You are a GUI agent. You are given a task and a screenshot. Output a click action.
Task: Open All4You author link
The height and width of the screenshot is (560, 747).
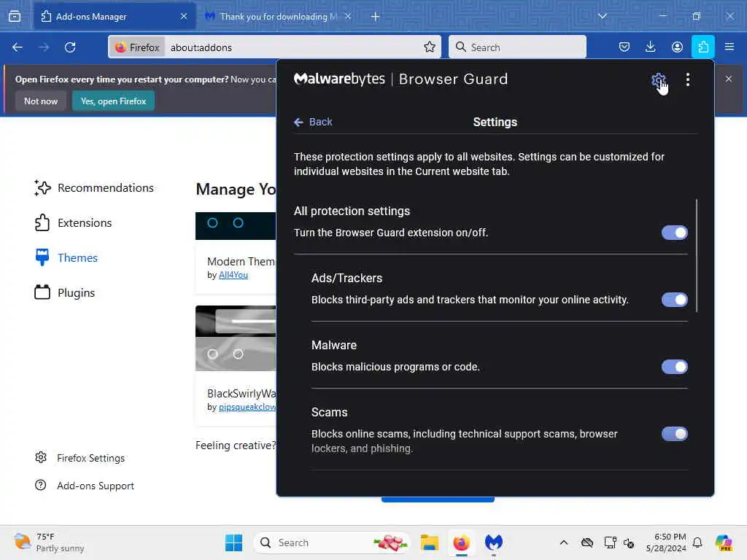point(233,275)
